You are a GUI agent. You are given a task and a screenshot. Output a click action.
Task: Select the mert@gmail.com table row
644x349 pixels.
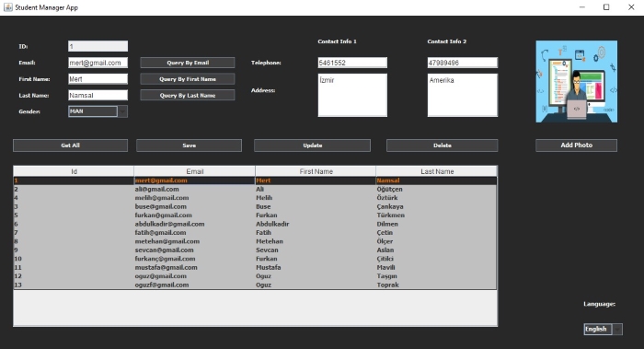(x=255, y=180)
